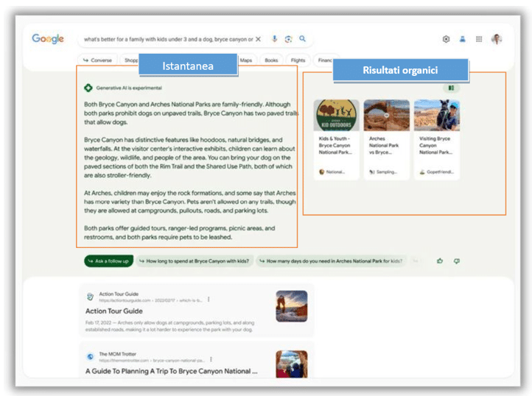Screen dimensions: 532x396
Task: Give thumbs down feedback
Action: coord(457,261)
